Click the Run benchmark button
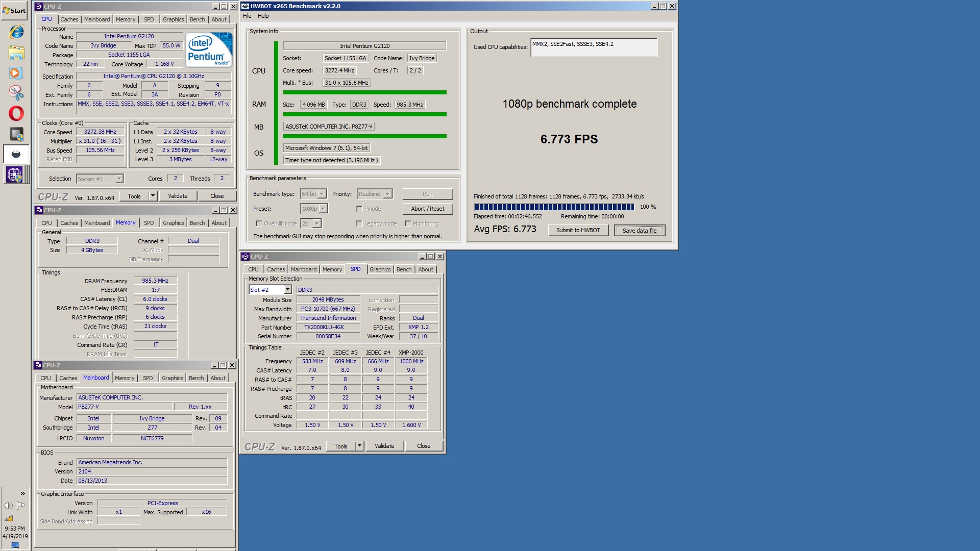Screen dimensions: 980x551 click(x=427, y=194)
